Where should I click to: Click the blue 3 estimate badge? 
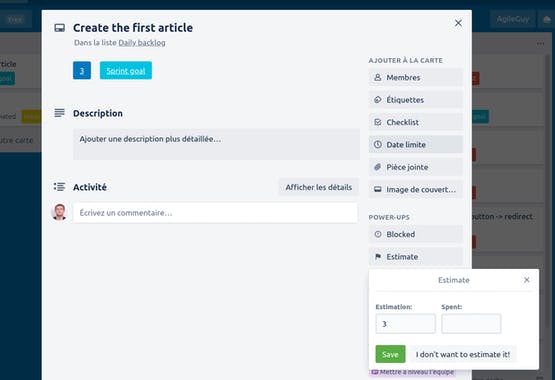tap(82, 70)
